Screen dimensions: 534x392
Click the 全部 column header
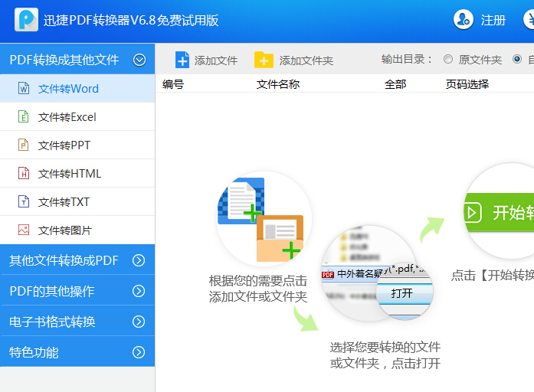[x=395, y=84]
